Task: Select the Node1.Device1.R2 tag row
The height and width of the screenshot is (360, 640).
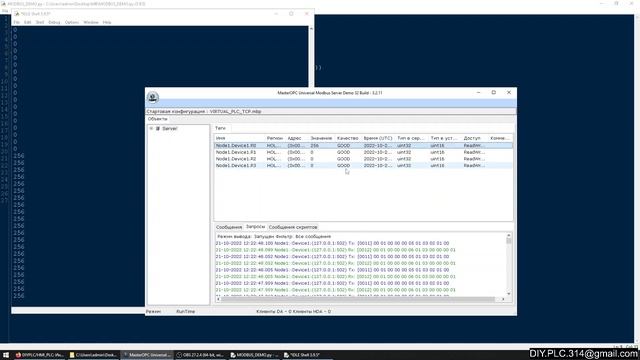Action: click(363, 159)
